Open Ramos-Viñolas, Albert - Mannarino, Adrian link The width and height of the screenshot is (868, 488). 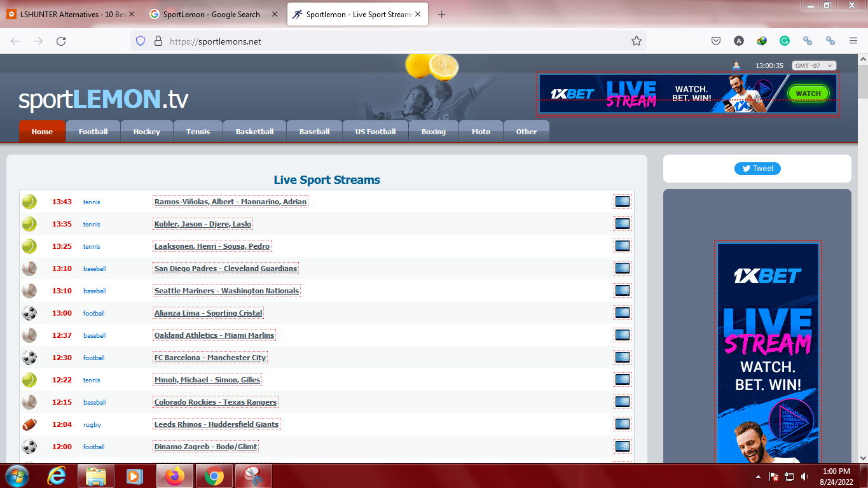[230, 202]
